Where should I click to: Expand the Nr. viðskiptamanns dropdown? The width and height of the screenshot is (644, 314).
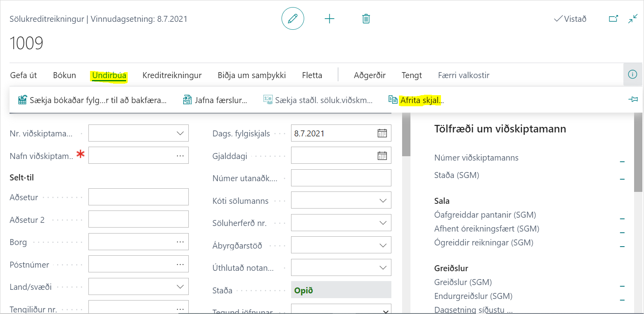(x=180, y=134)
